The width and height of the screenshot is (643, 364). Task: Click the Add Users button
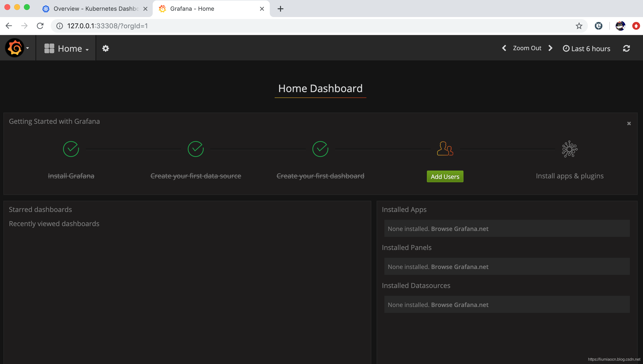445,176
